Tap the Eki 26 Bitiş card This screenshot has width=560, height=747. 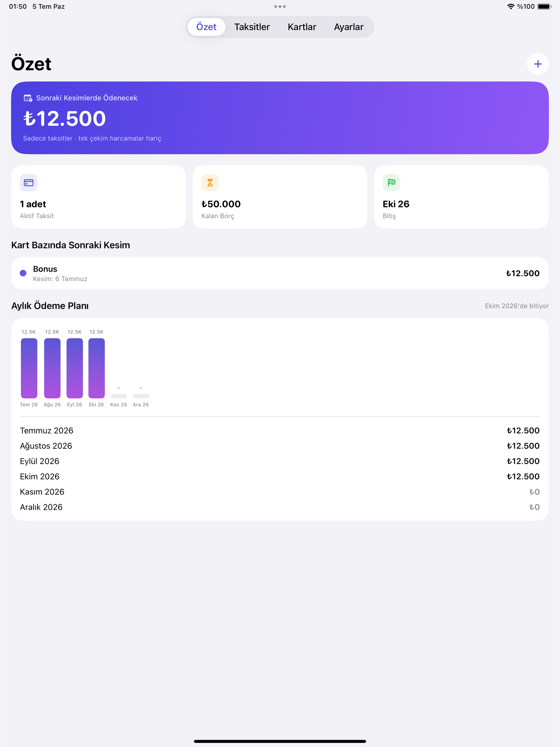pos(462,197)
